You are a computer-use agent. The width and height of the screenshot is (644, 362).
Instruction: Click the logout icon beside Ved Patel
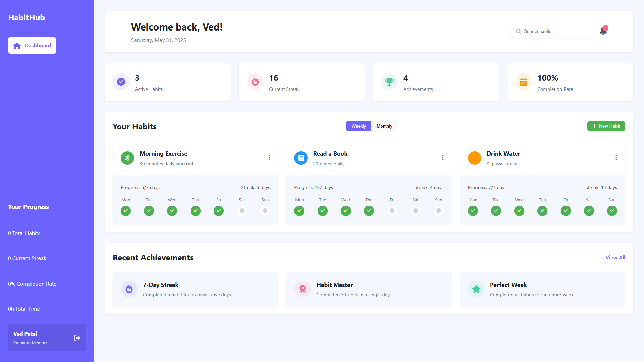[x=77, y=338]
